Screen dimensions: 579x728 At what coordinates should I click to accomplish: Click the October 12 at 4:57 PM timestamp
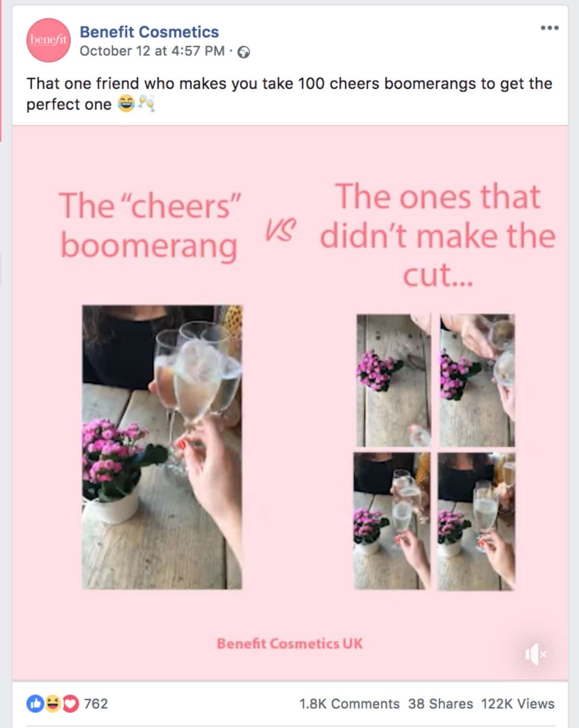coord(152,51)
